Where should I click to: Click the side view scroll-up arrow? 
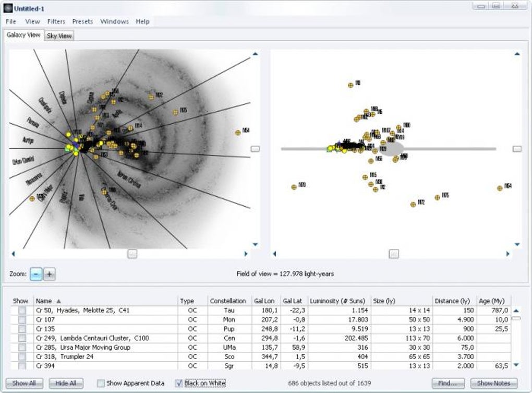517,54
